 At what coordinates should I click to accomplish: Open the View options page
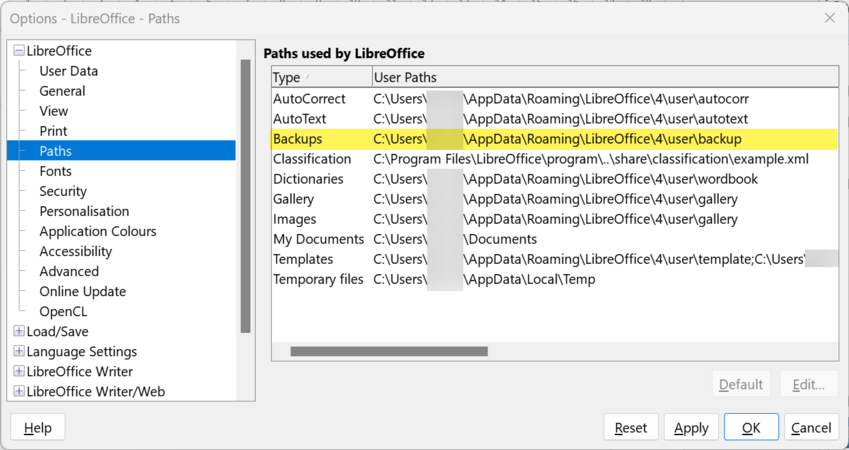tap(54, 111)
